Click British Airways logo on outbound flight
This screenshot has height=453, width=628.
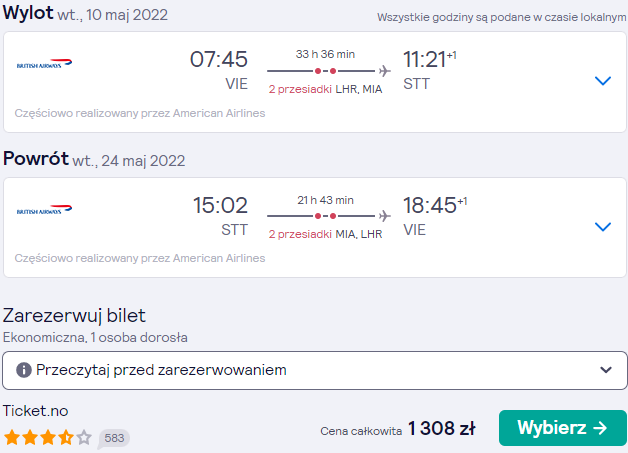(x=44, y=64)
